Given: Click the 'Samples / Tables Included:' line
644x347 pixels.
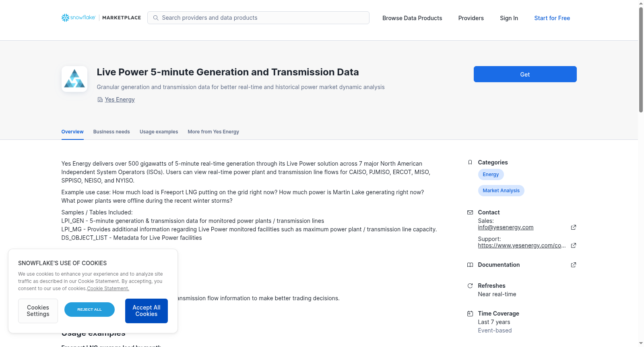Looking at the screenshot, I should (x=97, y=212).
